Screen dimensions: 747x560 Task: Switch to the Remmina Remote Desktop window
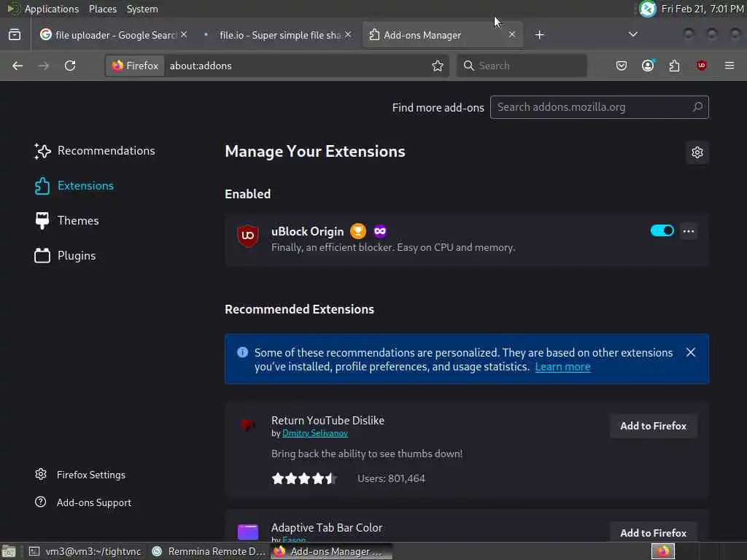coord(209,551)
